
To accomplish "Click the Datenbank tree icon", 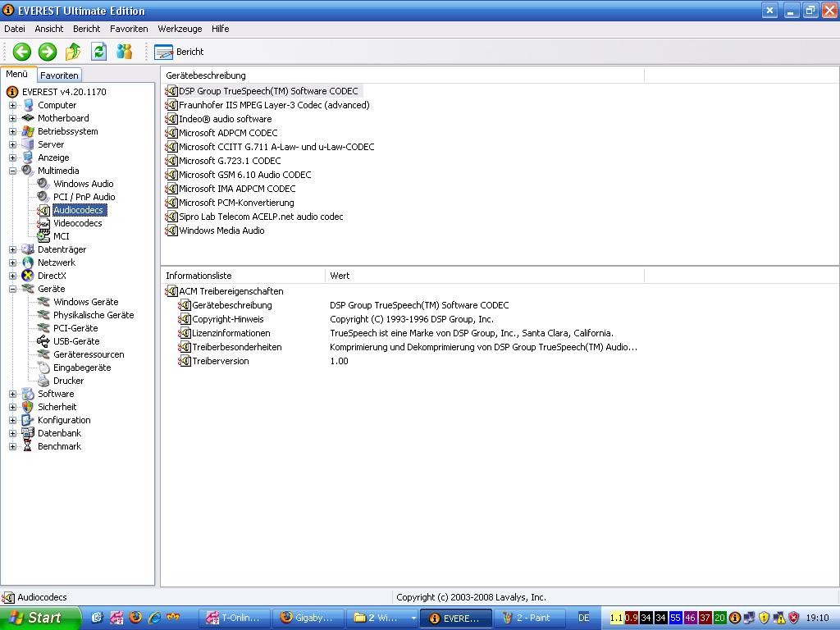I will (28, 433).
